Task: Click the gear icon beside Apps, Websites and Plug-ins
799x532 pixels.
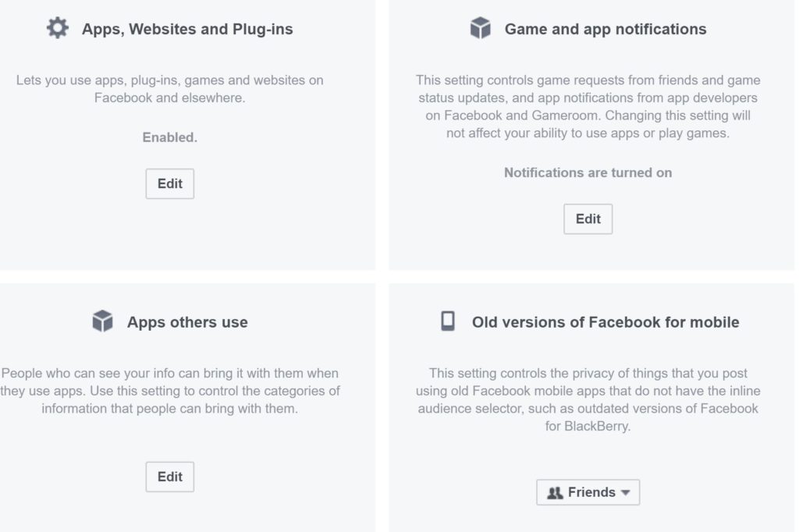Action: click(x=58, y=29)
